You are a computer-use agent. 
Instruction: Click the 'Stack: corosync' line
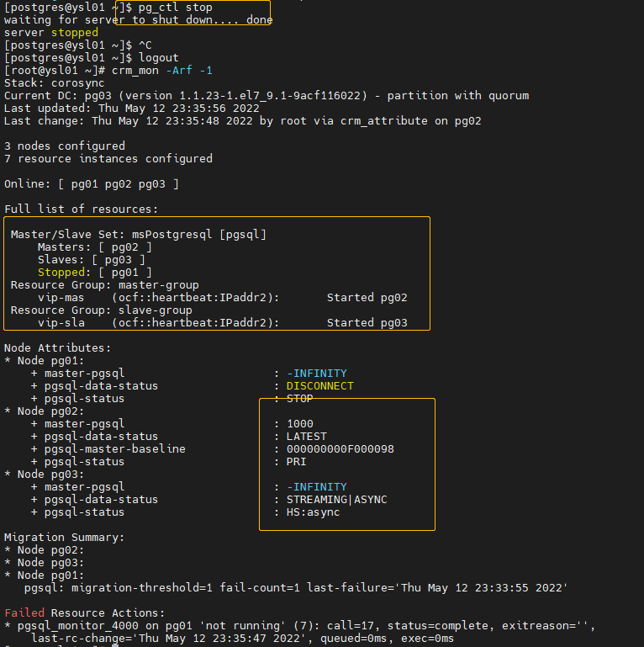point(55,83)
